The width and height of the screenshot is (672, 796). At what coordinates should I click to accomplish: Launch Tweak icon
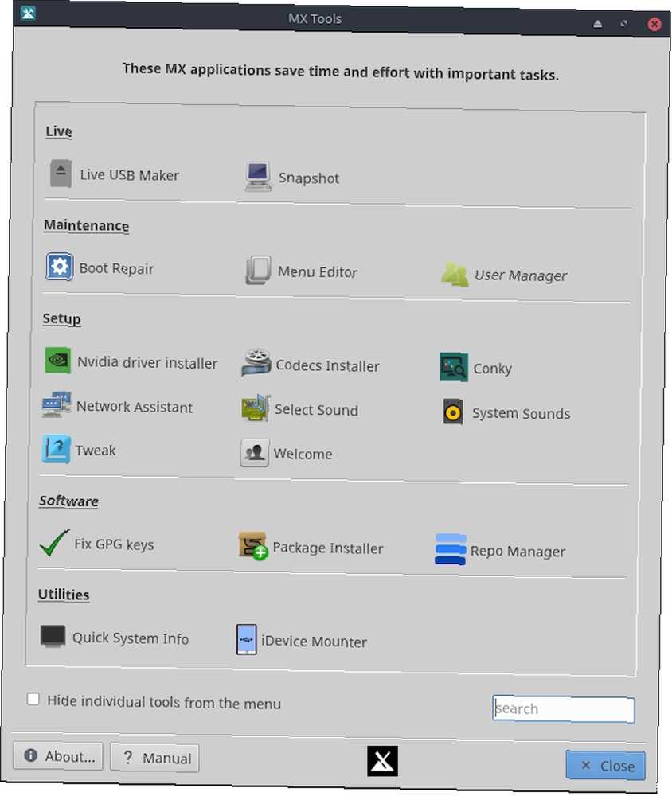tap(56, 449)
